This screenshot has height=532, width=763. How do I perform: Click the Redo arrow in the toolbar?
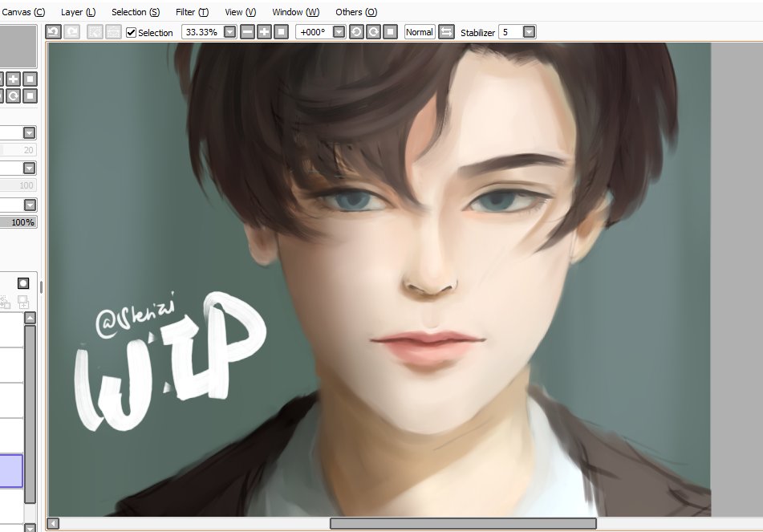coord(72,32)
